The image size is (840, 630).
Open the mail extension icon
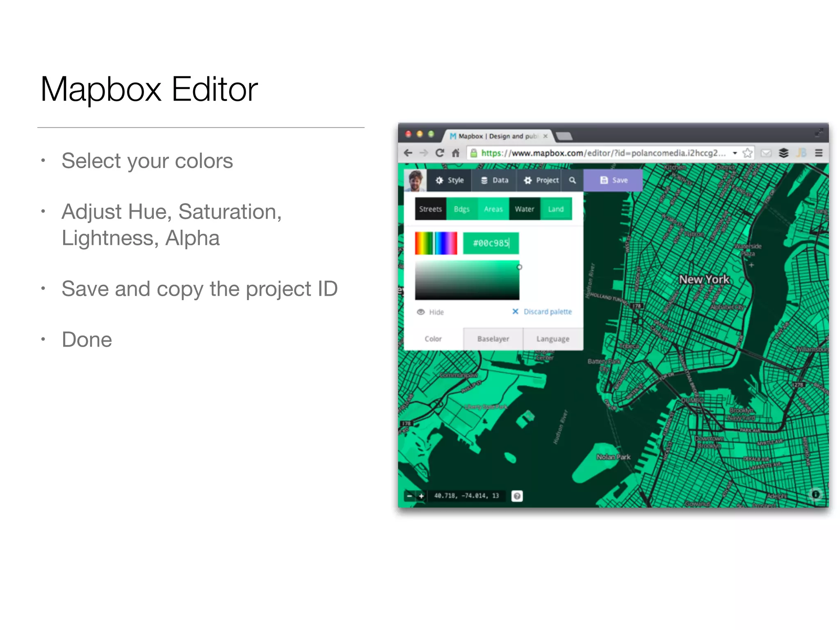click(766, 153)
